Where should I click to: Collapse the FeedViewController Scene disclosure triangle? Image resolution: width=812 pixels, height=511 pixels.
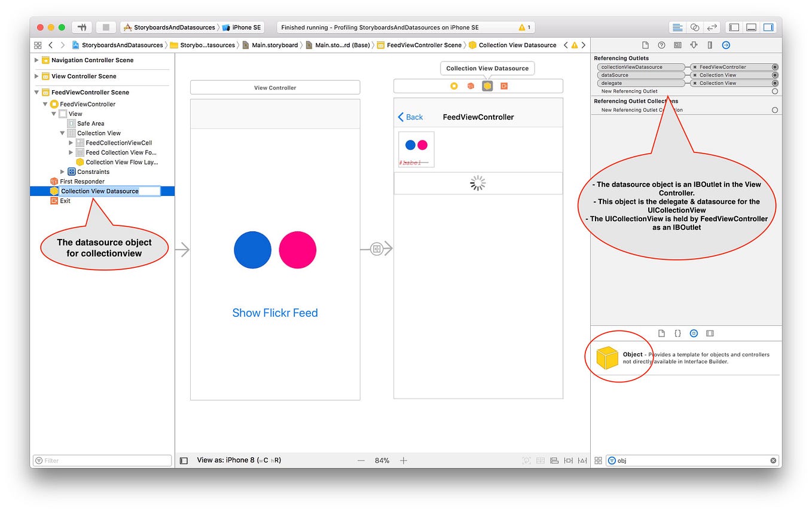click(37, 92)
